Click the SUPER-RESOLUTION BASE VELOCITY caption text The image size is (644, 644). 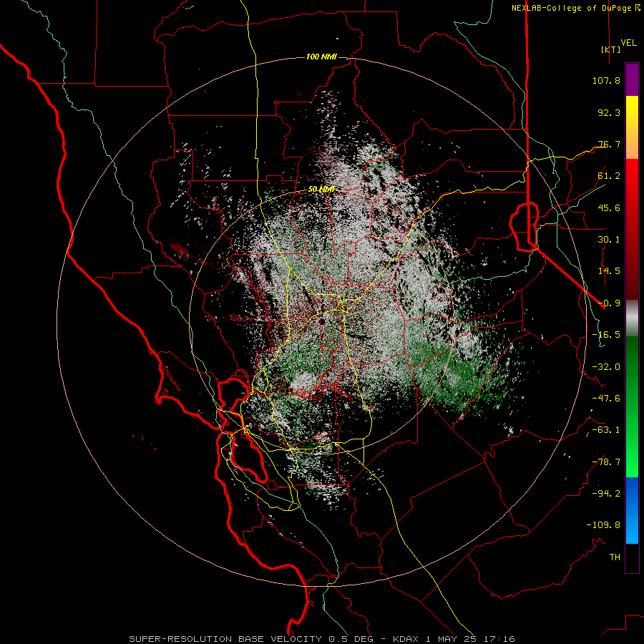[x=225, y=639]
